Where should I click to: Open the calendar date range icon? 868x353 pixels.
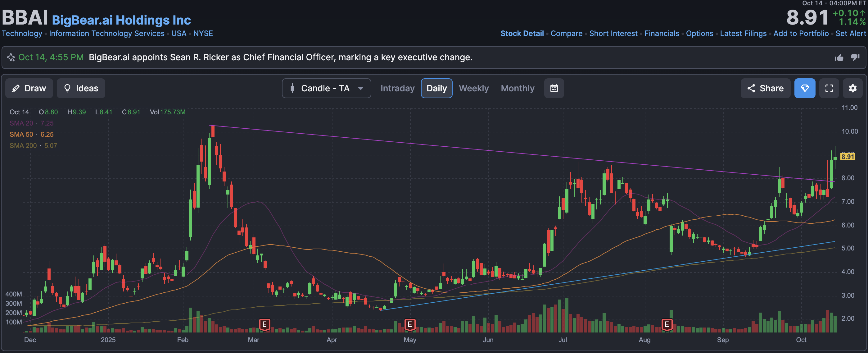(x=554, y=88)
